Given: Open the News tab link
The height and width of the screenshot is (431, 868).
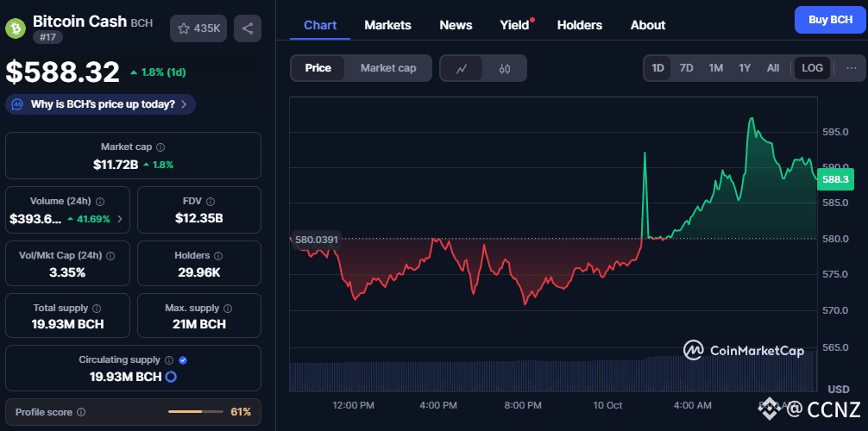Looking at the screenshot, I should (x=456, y=25).
